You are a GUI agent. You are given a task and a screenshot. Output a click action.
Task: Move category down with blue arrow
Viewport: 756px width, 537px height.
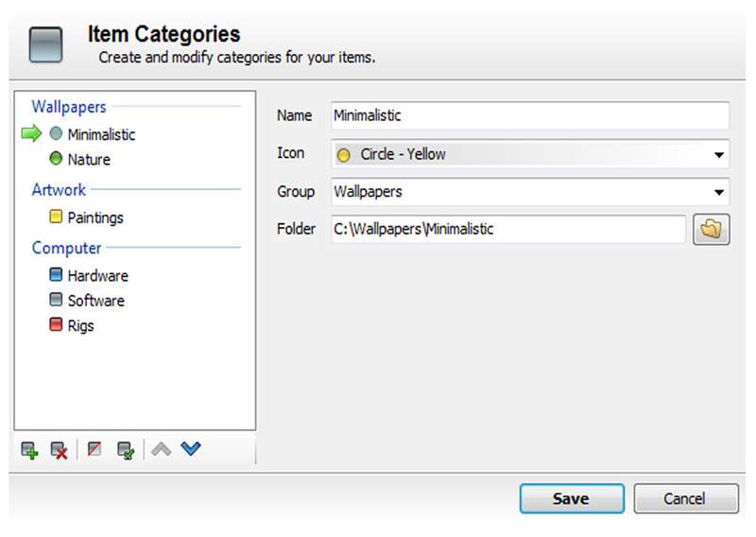pyautogui.click(x=191, y=449)
